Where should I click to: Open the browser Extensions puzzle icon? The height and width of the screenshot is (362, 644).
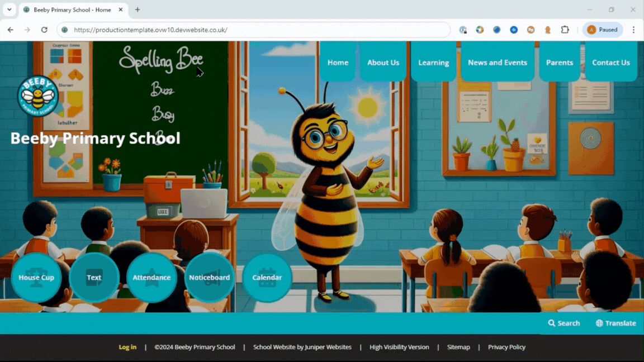(x=565, y=30)
